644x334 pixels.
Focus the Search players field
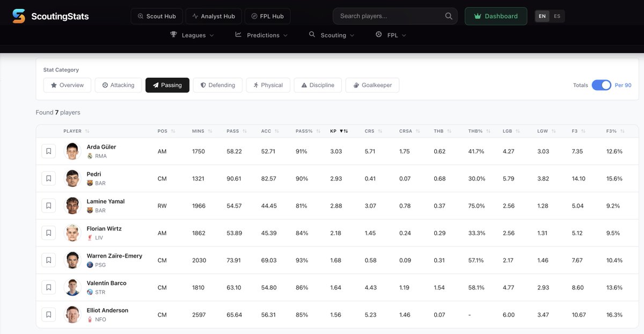point(395,16)
